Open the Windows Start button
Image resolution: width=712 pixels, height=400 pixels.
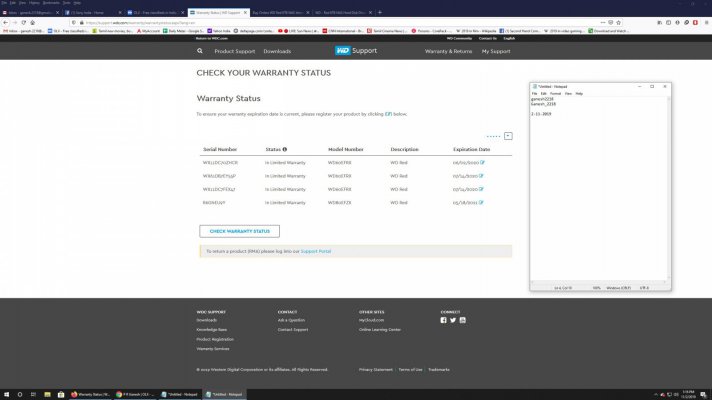(x=6, y=395)
